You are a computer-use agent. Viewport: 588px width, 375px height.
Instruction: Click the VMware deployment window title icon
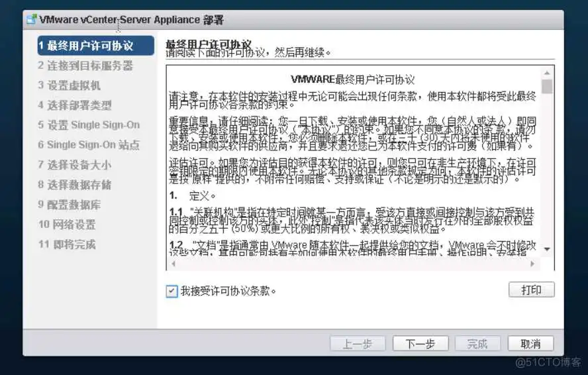click(32, 19)
